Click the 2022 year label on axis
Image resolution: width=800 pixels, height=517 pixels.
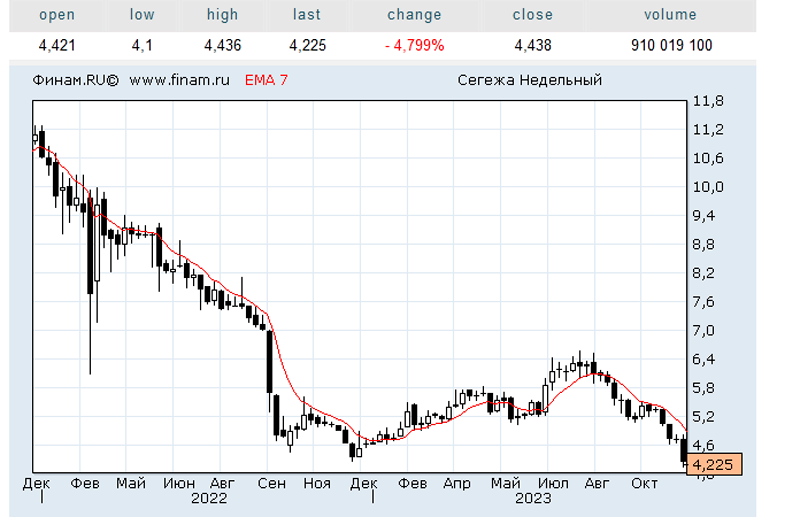209,497
